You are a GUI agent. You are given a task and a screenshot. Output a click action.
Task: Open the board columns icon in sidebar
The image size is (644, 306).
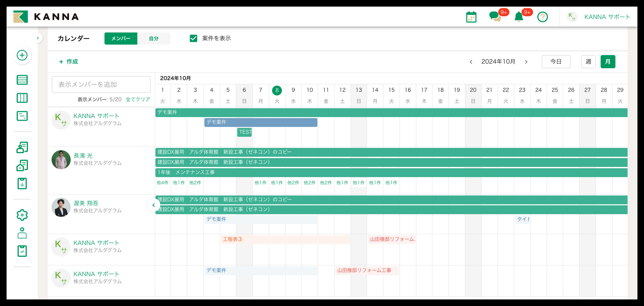coord(22,98)
